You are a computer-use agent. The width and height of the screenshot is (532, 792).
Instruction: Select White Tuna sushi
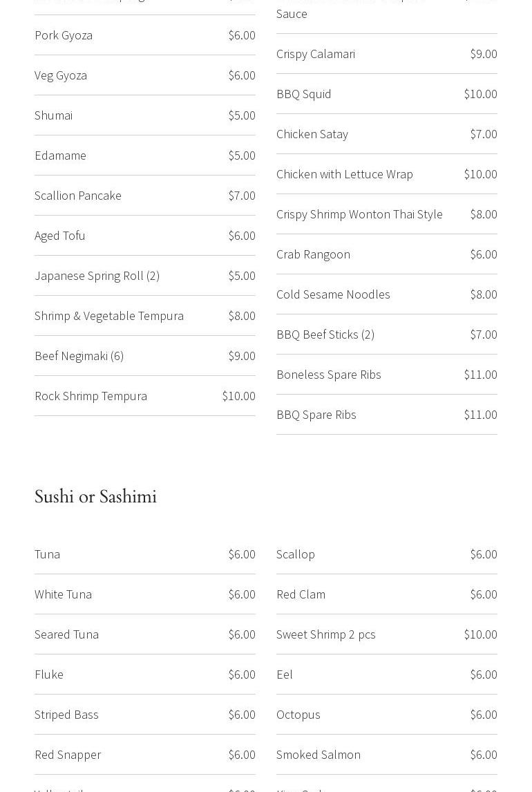click(x=63, y=594)
